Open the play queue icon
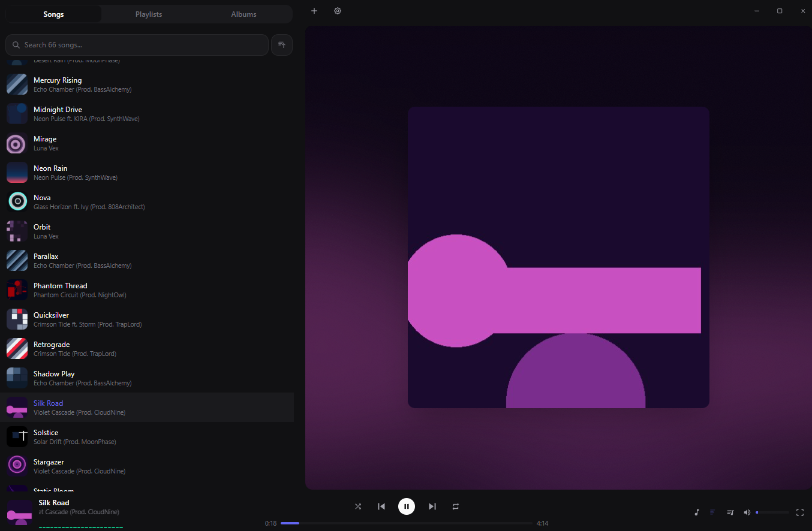Viewport: 812px width, 531px height. coord(730,512)
